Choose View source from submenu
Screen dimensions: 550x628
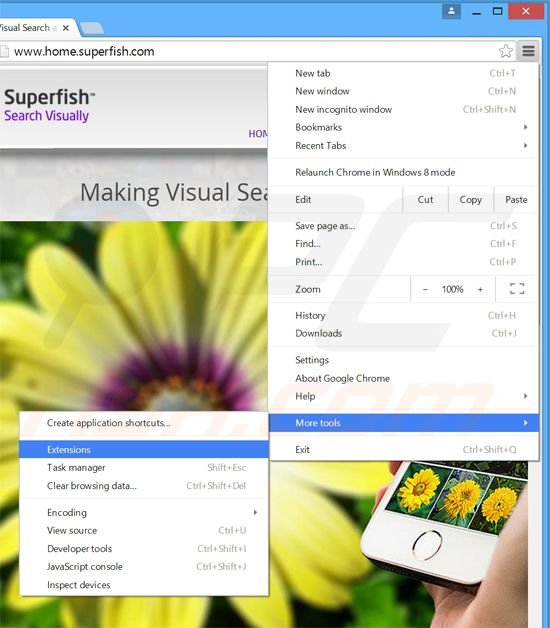pyautogui.click(x=144, y=530)
